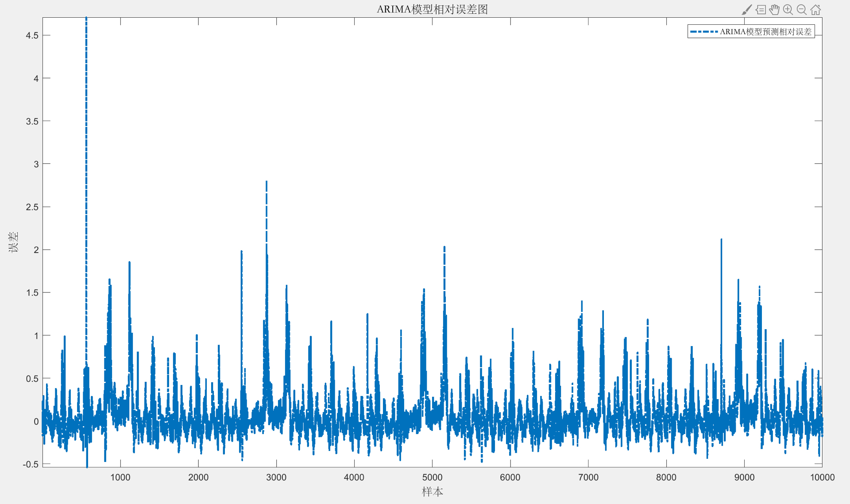This screenshot has height=504, width=850.
Task: Select the x-axis label 样本
Action: (x=432, y=492)
